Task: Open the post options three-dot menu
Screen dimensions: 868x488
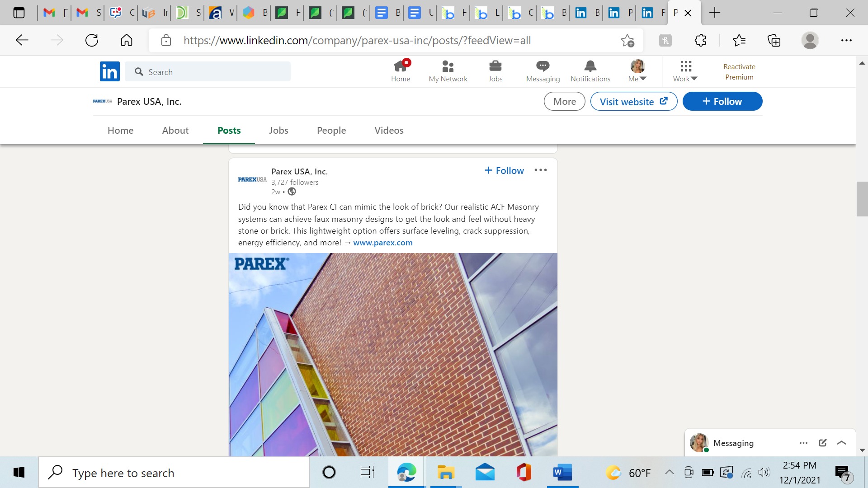Action: [541, 170]
